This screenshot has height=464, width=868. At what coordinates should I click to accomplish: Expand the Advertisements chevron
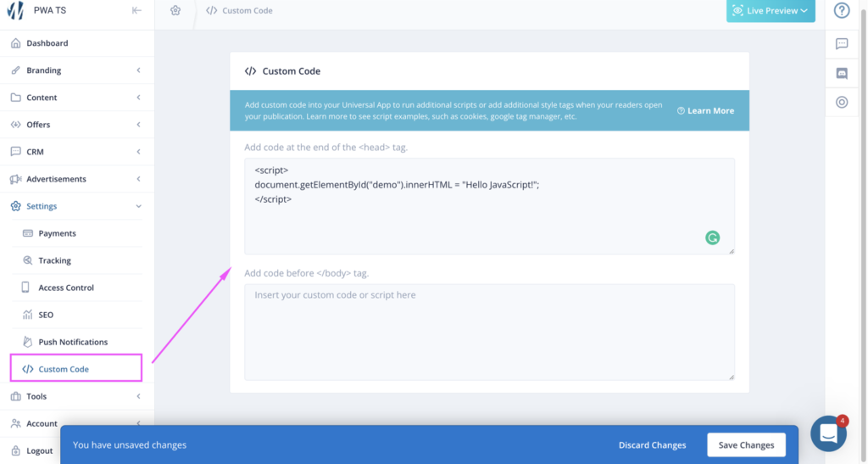click(138, 179)
